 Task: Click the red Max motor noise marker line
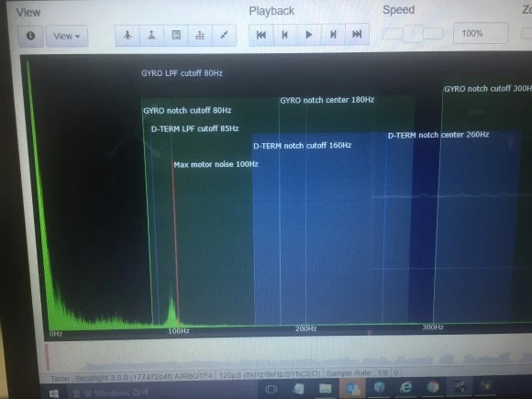click(x=176, y=244)
